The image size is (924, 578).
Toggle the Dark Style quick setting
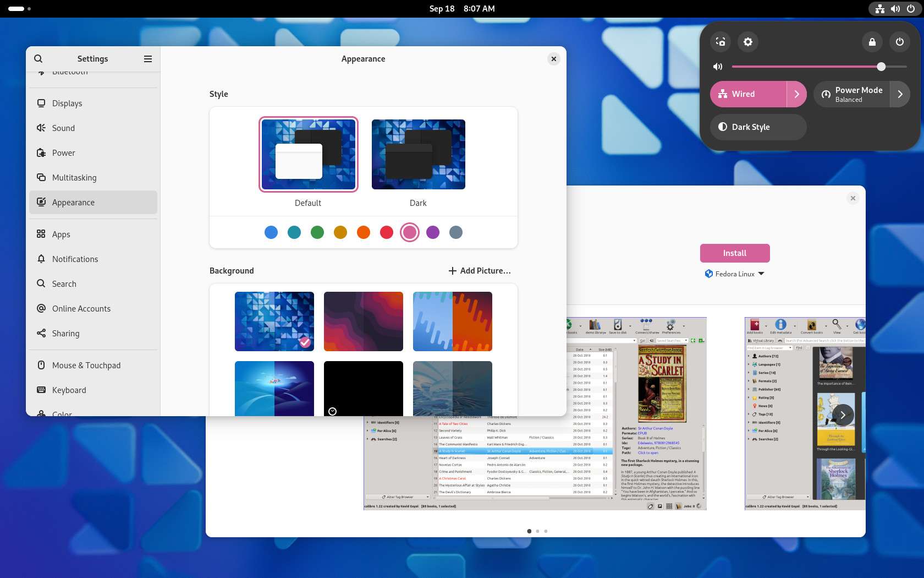click(x=758, y=127)
